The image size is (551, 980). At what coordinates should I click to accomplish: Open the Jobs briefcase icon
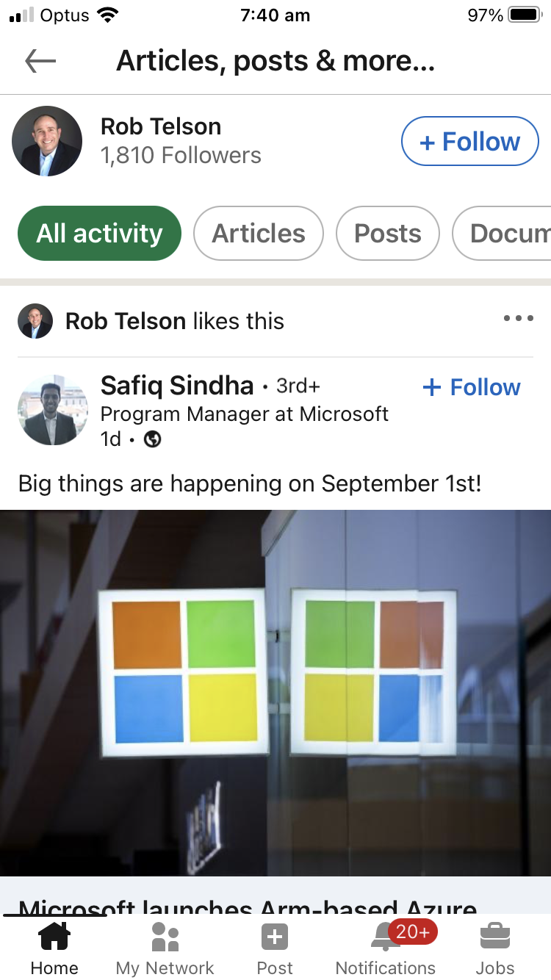(495, 938)
